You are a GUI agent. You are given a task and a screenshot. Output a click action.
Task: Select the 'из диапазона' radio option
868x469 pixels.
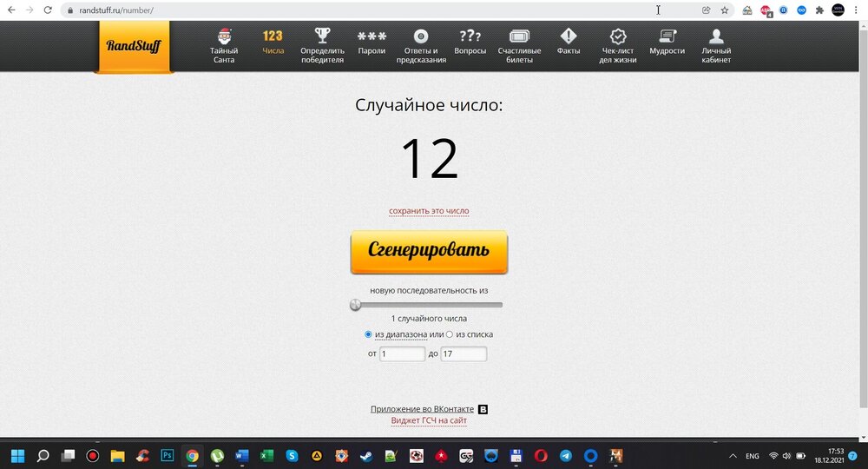point(369,334)
